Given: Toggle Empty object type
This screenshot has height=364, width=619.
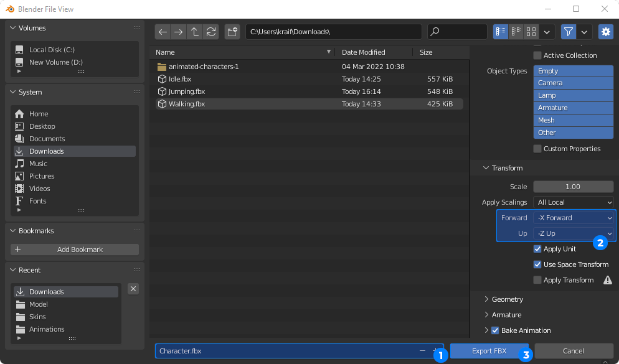Looking at the screenshot, I should (573, 71).
